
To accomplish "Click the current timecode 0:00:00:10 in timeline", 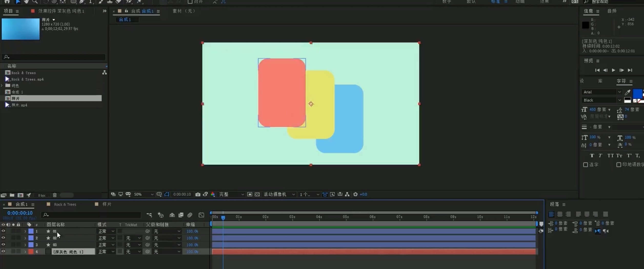I will point(20,213).
